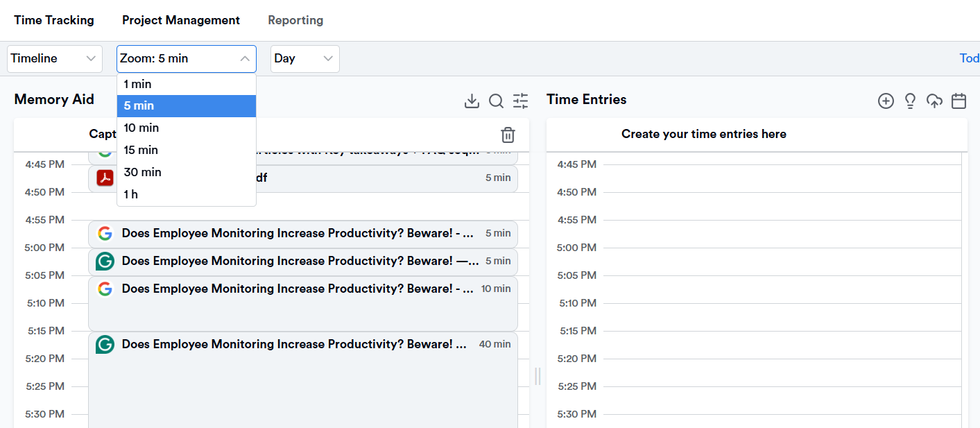Open search in the Memory Aid panel

(496, 101)
